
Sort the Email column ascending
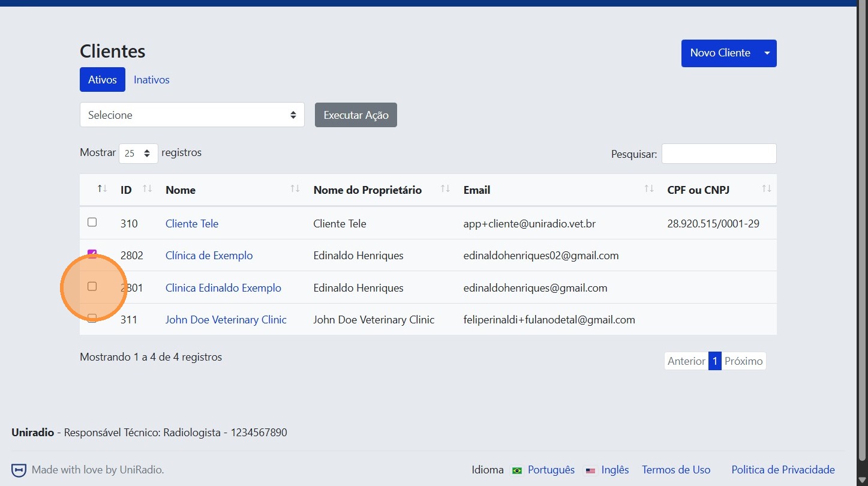[x=648, y=189]
